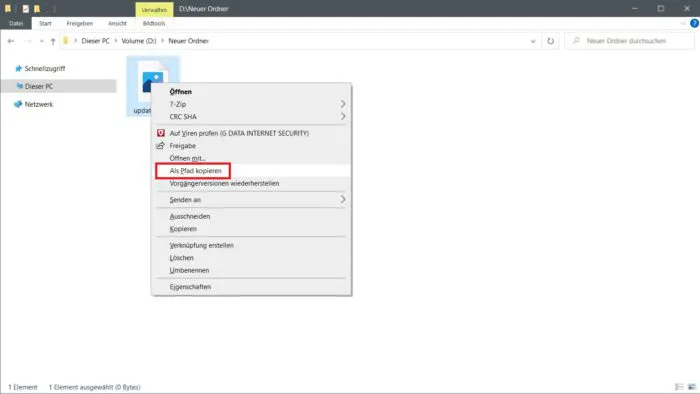The height and width of the screenshot is (394, 700).
Task: Choose Ausschneiden from context menu
Action: pos(251,216)
